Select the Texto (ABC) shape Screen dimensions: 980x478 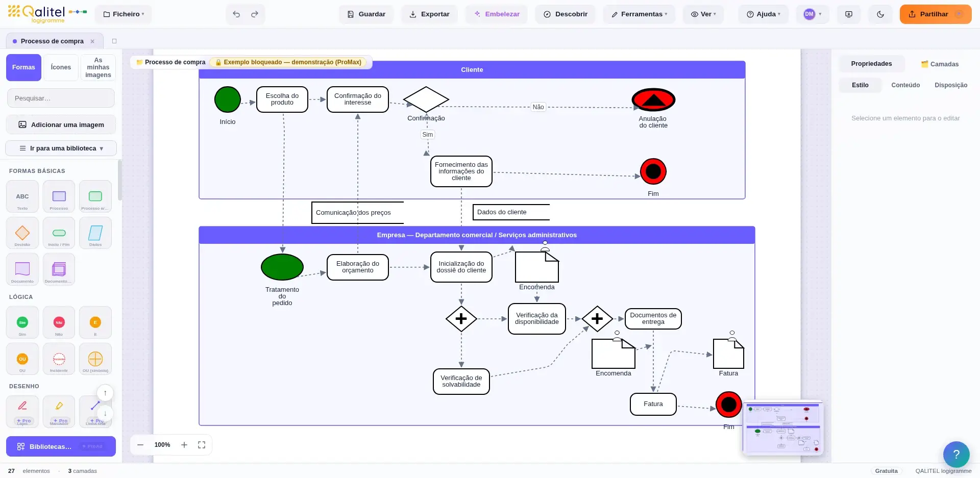tap(22, 196)
